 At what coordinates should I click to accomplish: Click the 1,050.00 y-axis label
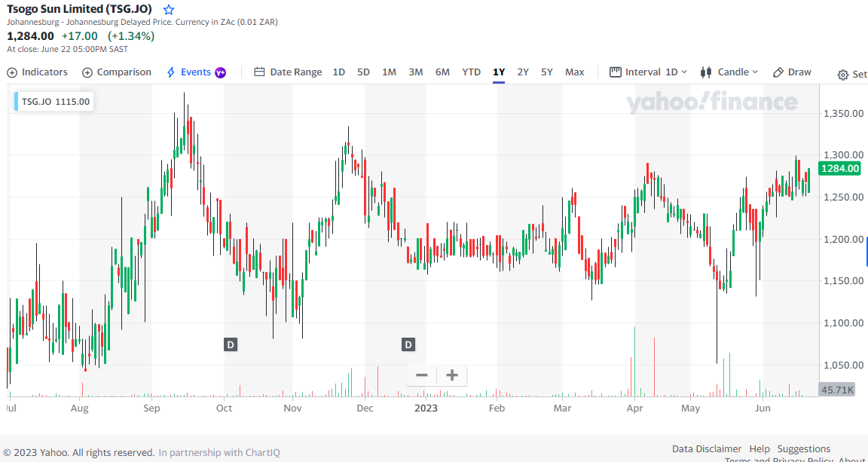pos(844,365)
